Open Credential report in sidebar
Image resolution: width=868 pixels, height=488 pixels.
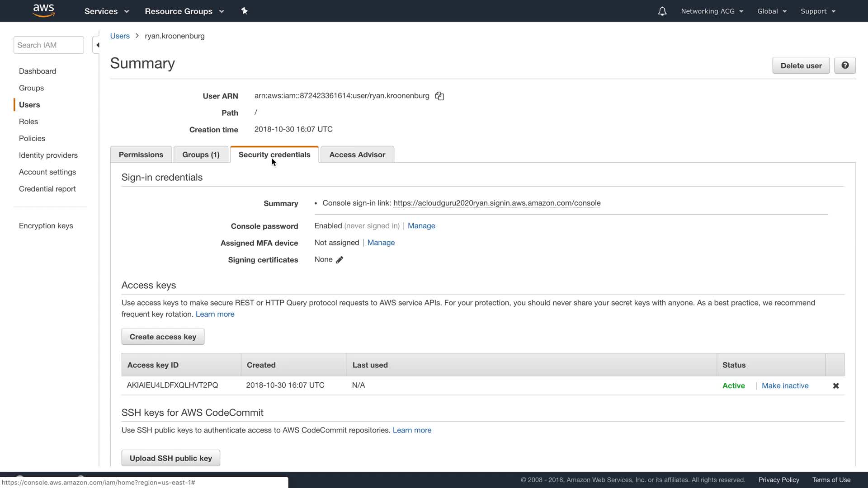[x=47, y=189]
